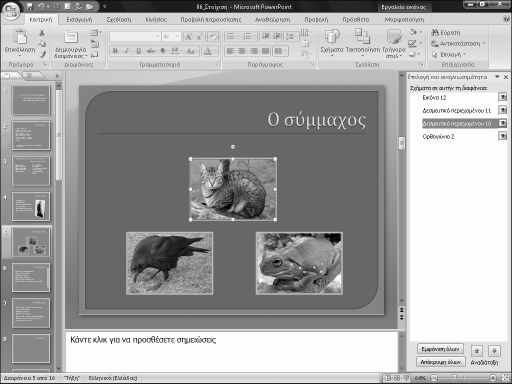The height and width of the screenshot is (384, 512).
Task: Close the slides thumbnail pane
Action: tap(57, 76)
